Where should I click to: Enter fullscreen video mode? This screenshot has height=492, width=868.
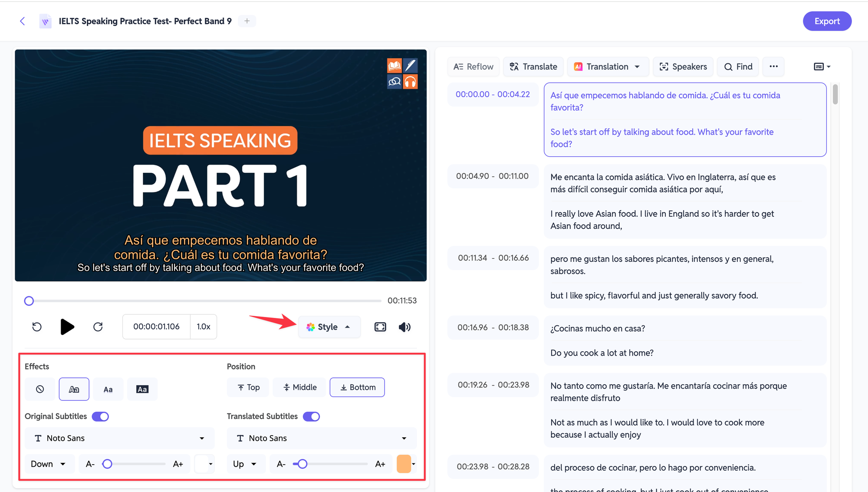(380, 327)
